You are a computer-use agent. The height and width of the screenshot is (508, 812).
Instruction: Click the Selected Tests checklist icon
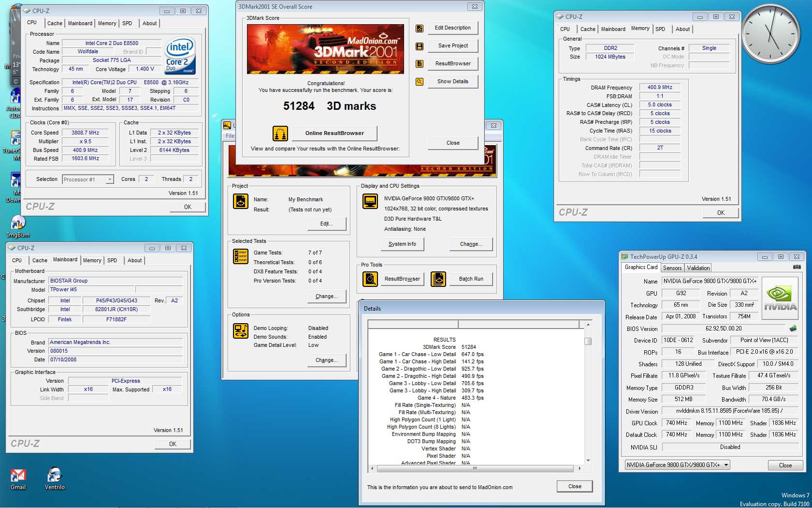pos(241,256)
